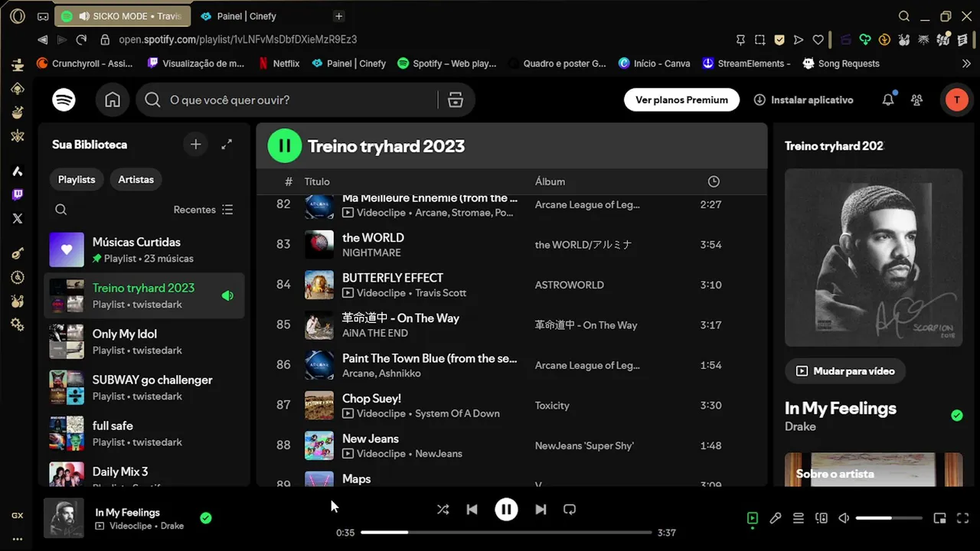The width and height of the screenshot is (980, 551).
Task: Expand Sua Biblioteca to full view
Action: [227, 145]
